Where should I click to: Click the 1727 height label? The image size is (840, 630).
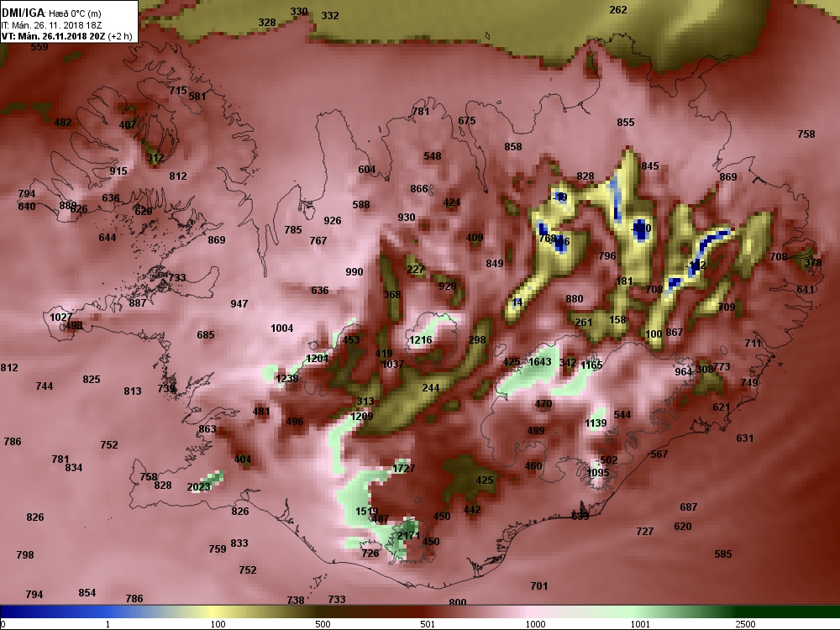click(404, 468)
